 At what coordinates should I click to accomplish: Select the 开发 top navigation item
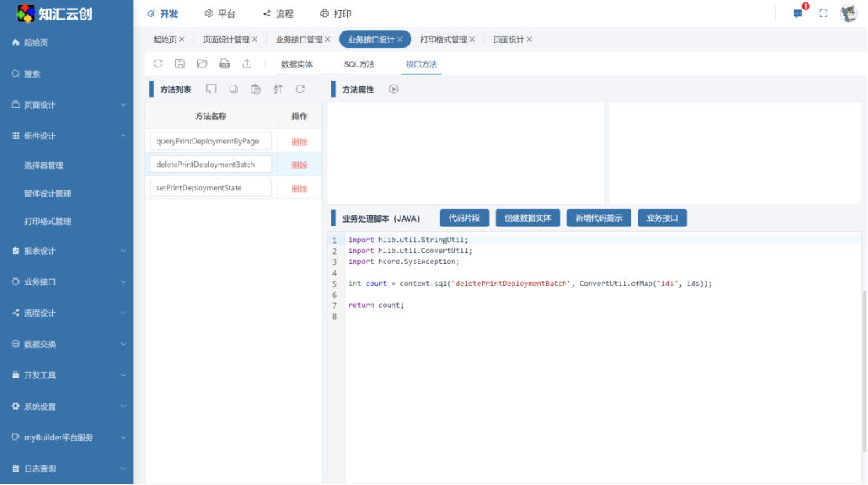[x=163, y=14]
